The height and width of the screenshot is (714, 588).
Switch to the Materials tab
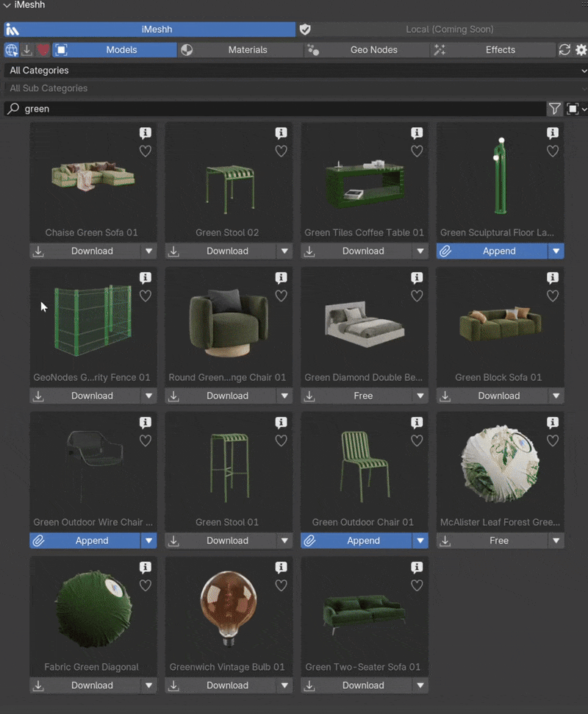247,50
